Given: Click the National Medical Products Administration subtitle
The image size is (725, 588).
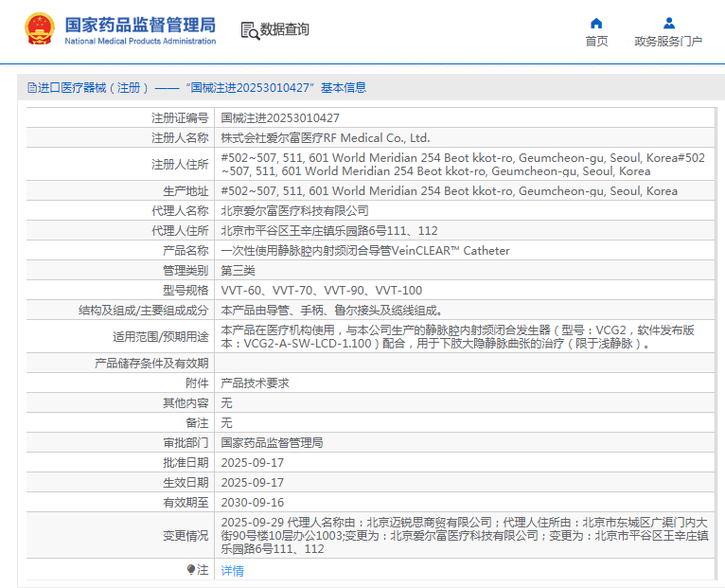Looking at the screenshot, I should pyautogui.click(x=140, y=42).
